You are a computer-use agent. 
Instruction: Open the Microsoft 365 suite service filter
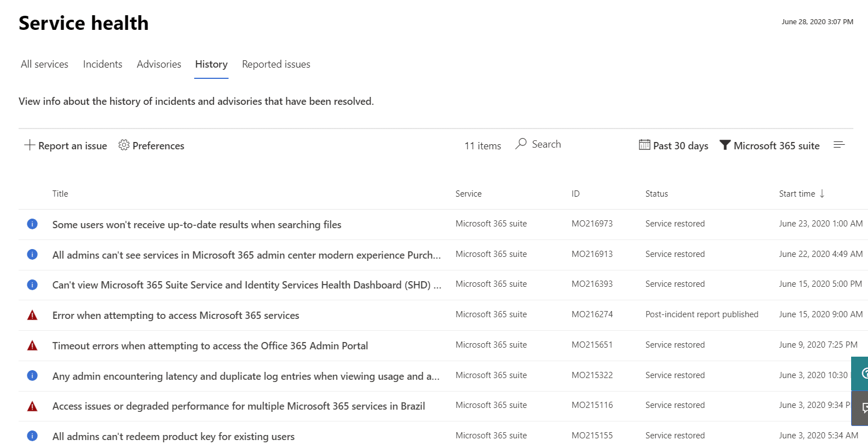[x=769, y=145]
